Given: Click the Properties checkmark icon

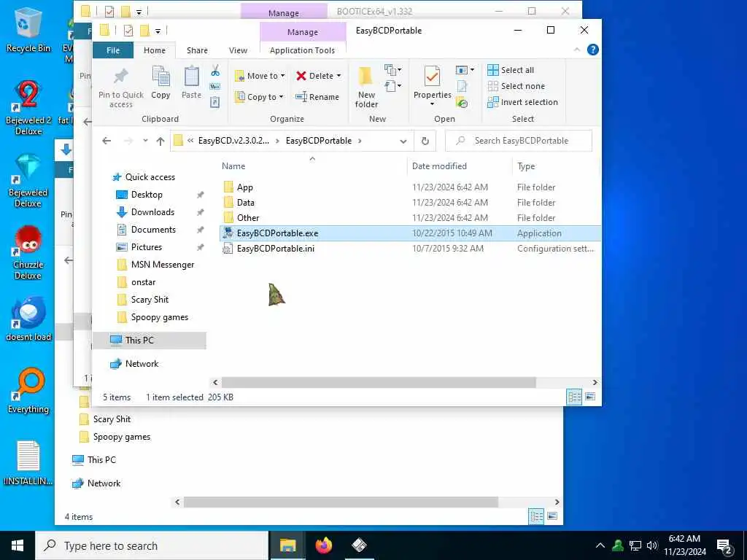Looking at the screenshot, I should (x=432, y=77).
